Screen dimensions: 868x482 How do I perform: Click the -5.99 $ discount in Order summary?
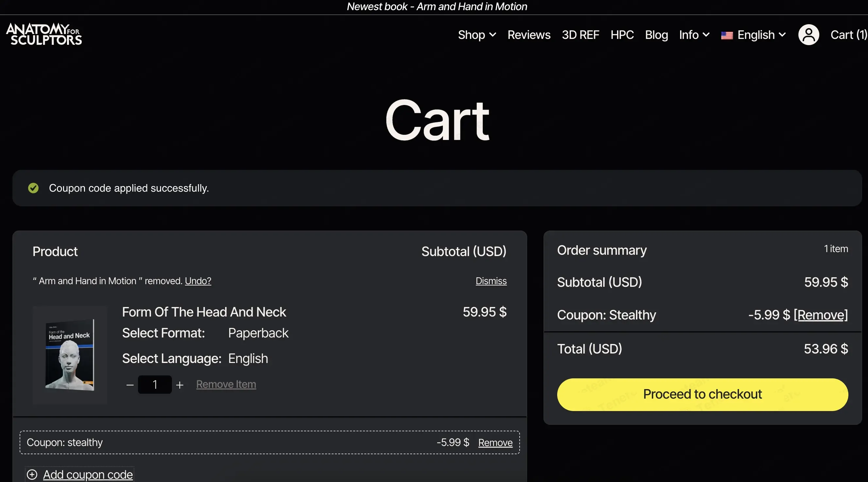[x=769, y=315]
